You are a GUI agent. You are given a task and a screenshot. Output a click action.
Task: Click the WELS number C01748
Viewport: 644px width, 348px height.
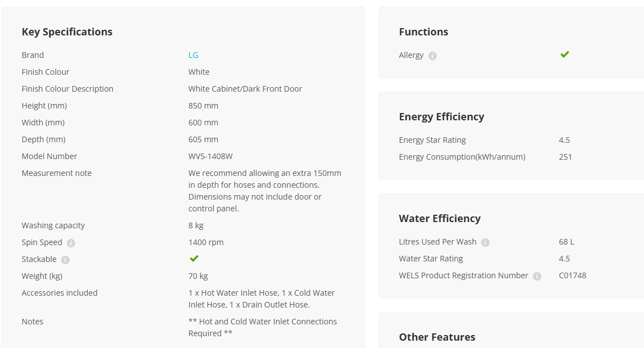point(573,275)
